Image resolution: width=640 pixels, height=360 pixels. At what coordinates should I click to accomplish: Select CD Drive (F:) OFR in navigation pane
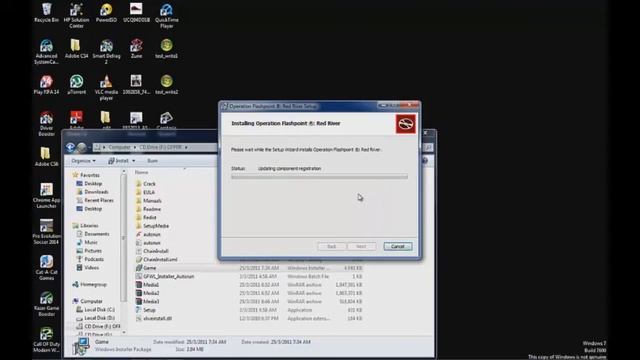click(98, 327)
